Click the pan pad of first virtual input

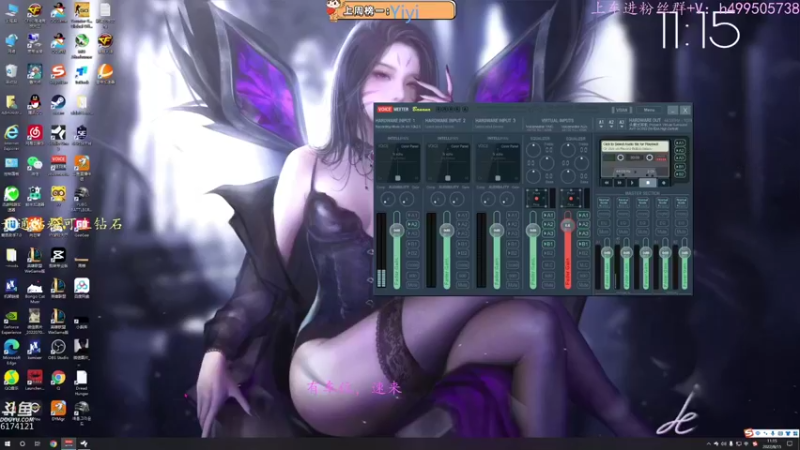click(537, 198)
